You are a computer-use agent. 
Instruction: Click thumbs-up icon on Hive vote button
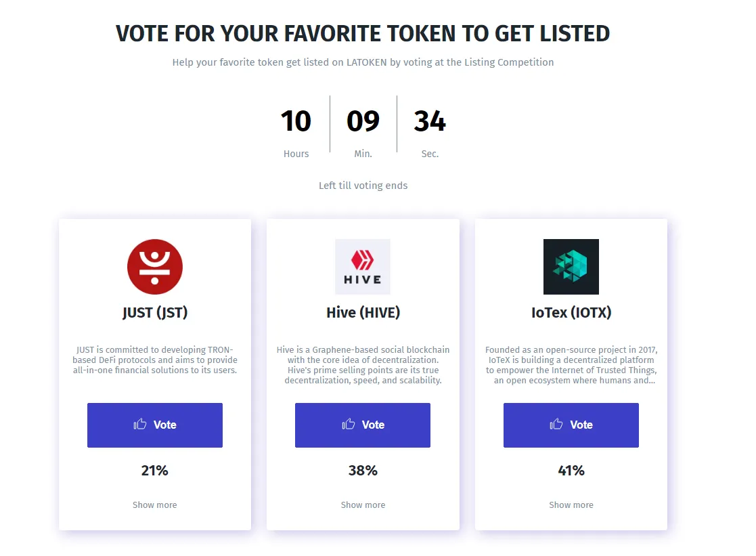point(348,424)
